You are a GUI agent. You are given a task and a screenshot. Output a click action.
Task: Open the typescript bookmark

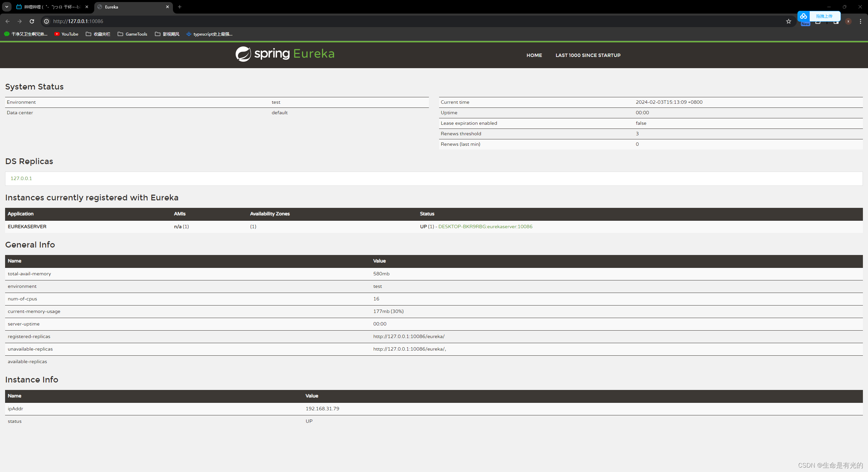point(210,34)
